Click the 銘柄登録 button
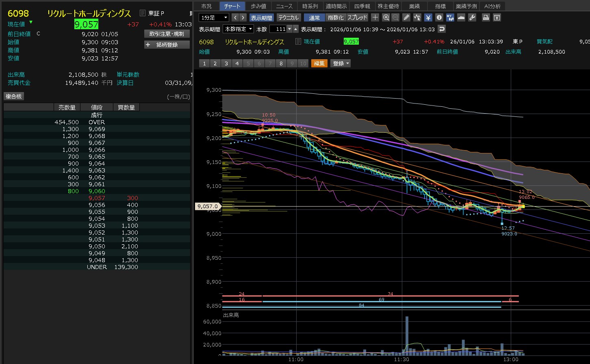The width and height of the screenshot is (590, 364). (x=167, y=45)
